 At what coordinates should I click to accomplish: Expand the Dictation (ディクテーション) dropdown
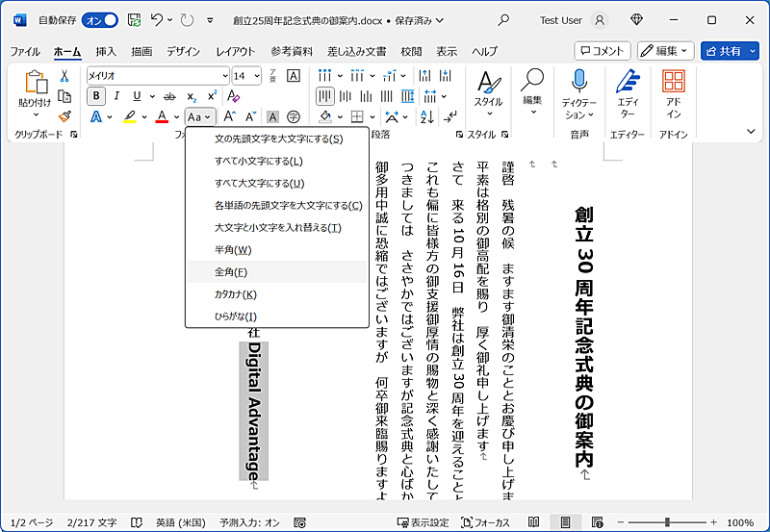(x=579, y=114)
